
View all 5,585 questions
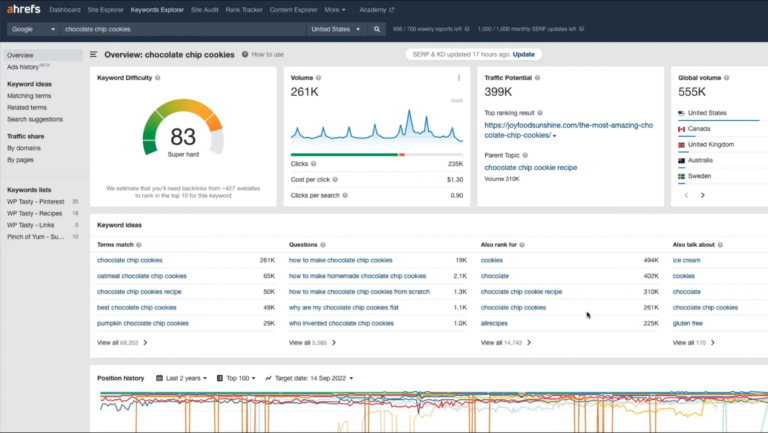(x=312, y=342)
